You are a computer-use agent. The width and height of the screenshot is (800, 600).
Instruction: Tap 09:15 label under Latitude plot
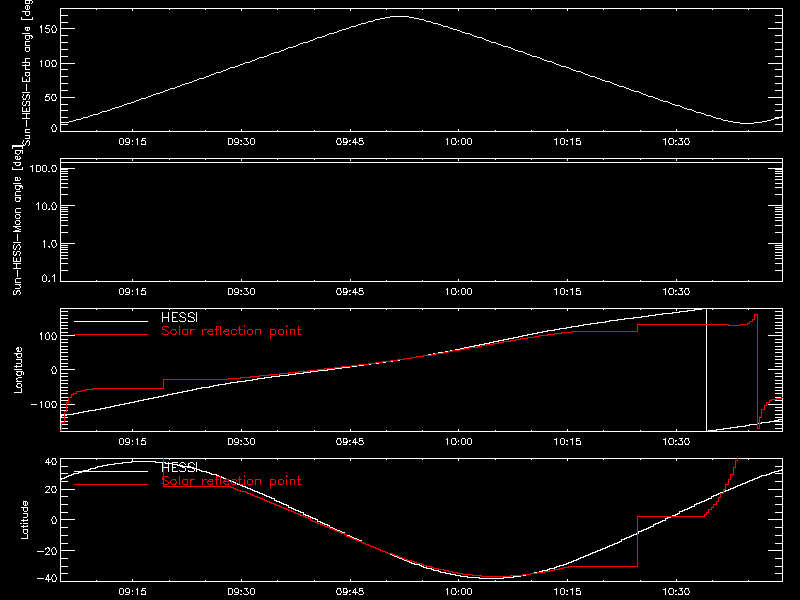(x=132, y=591)
